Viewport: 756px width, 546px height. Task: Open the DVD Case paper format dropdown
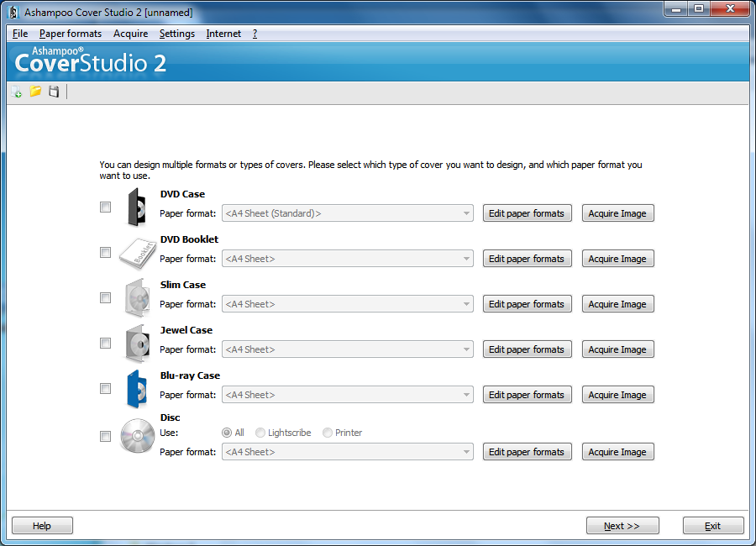tap(348, 213)
